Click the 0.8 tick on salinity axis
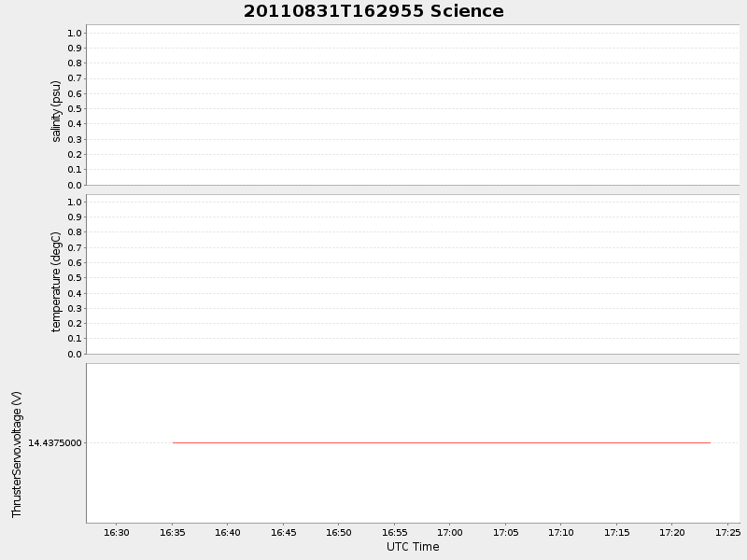 75,63
